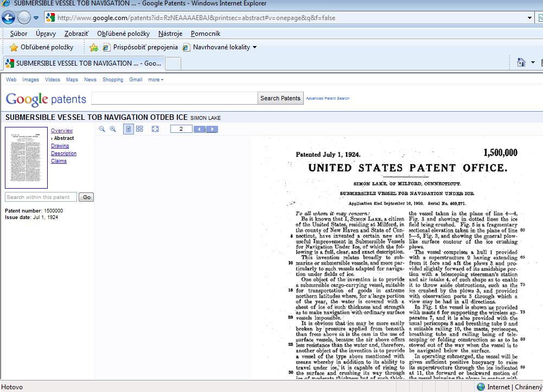Click the SIMON LAKE inventor name in the title bar

click(206, 118)
